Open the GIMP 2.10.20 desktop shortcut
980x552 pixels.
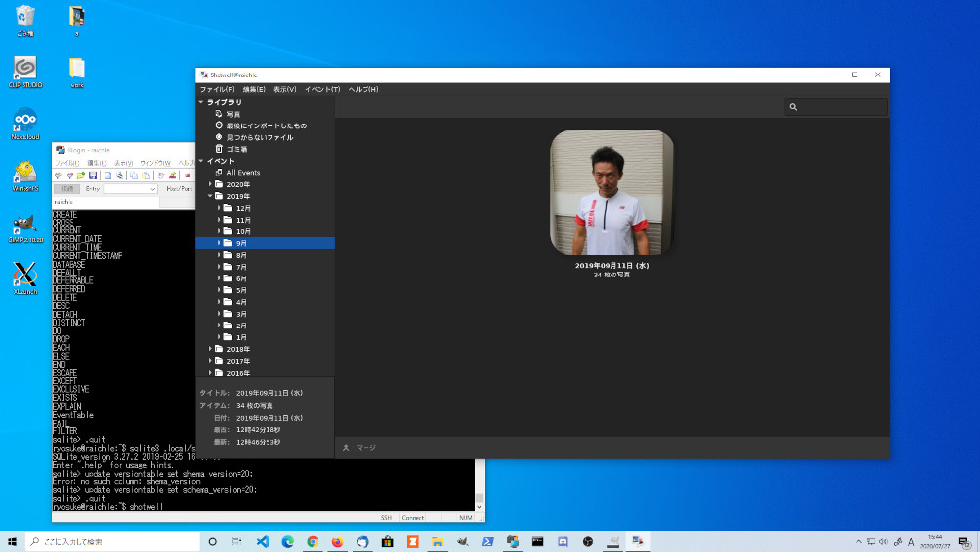[25, 226]
